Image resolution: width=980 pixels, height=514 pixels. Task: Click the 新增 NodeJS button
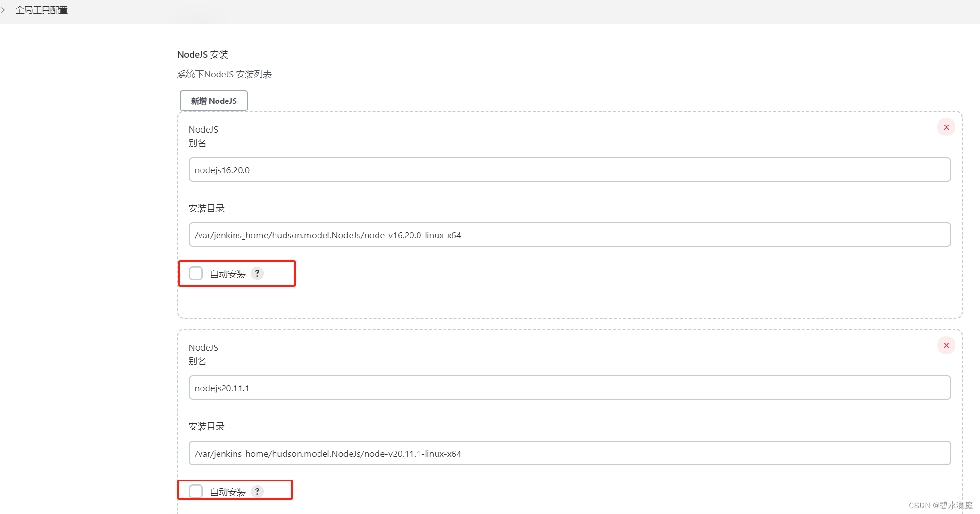[214, 101]
